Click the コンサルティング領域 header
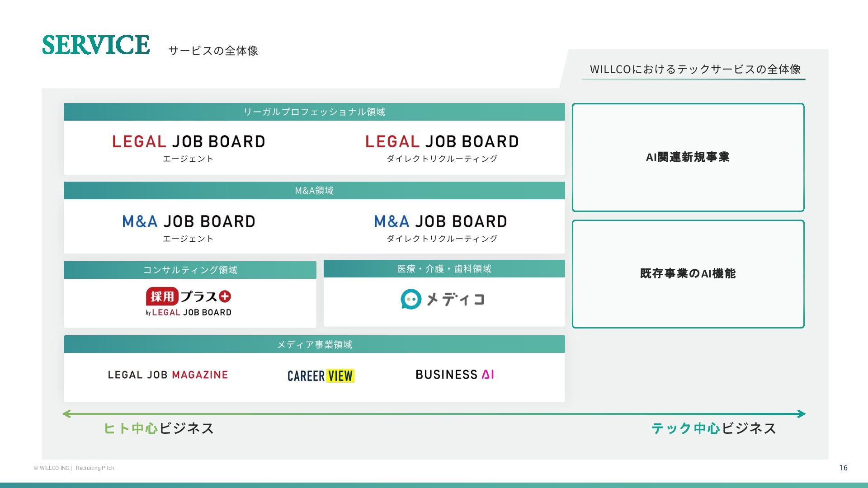The height and width of the screenshot is (488, 868). click(190, 270)
